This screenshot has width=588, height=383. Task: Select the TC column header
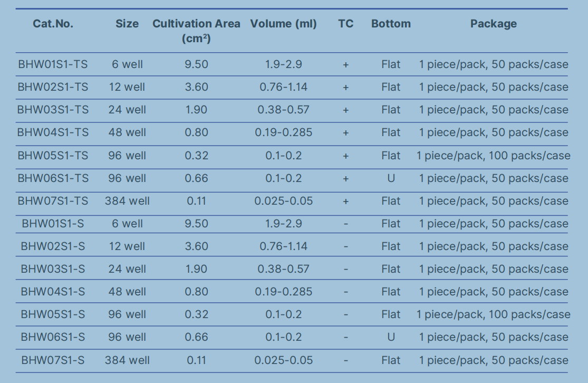(x=345, y=24)
